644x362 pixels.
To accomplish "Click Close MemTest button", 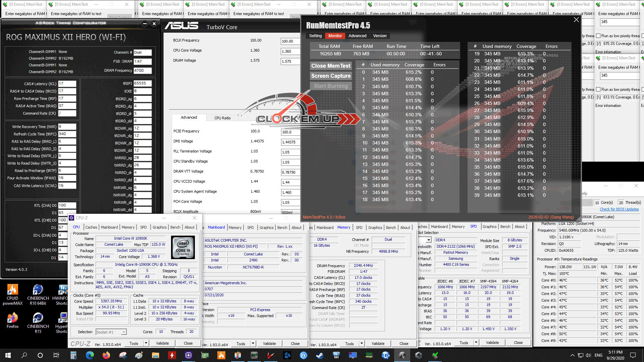I will coord(331,66).
